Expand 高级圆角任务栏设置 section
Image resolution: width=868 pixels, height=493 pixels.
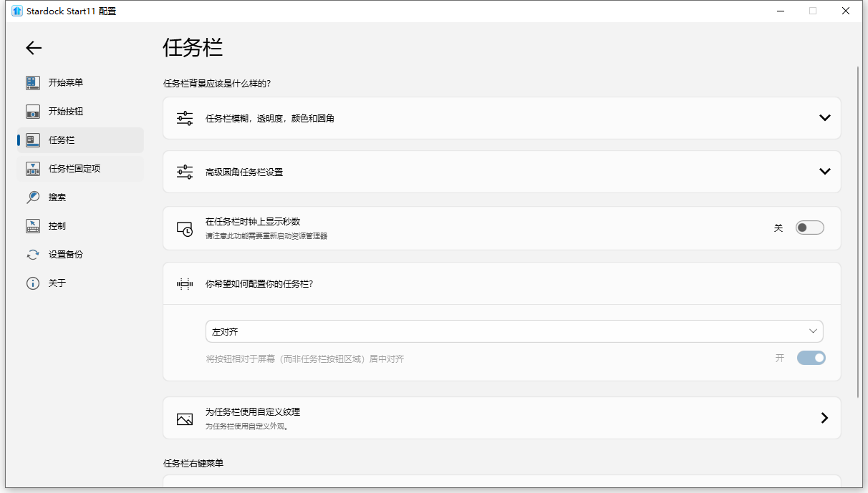tap(824, 171)
